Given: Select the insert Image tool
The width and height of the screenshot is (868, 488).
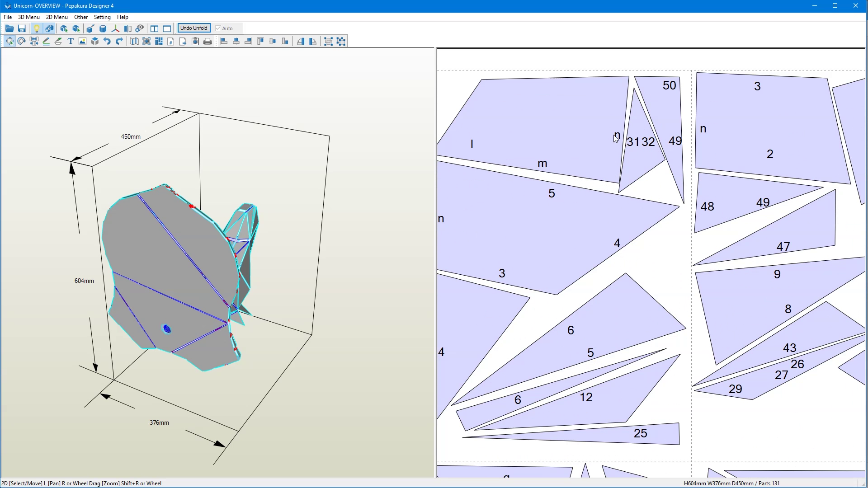Looking at the screenshot, I should pyautogui.click(x=82, y=41).
